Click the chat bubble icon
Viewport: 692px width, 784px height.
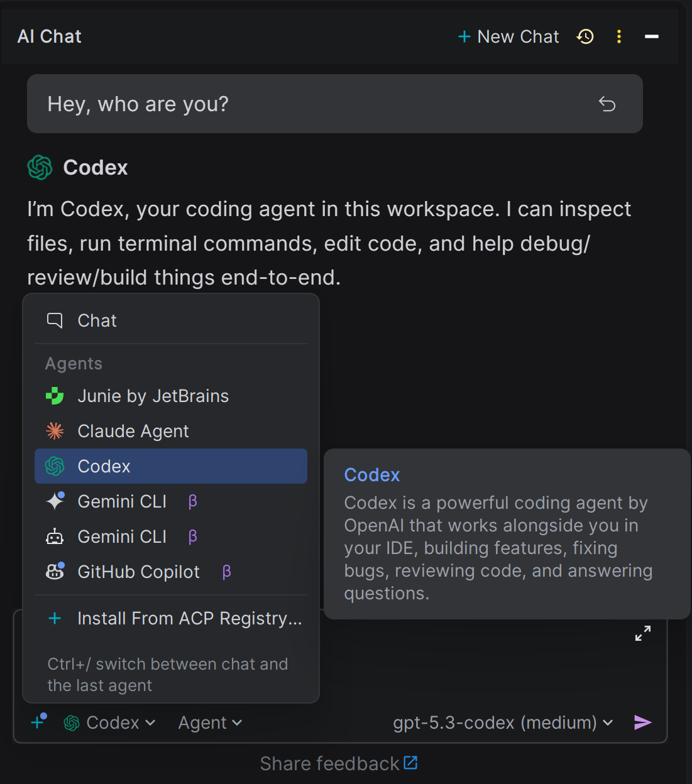click(55, 320)
